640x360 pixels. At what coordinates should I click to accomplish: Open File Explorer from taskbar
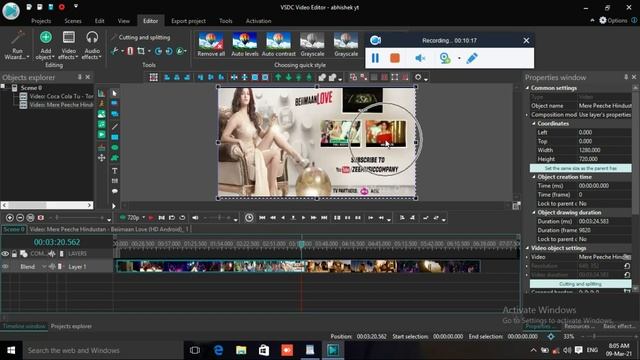[x=241, y=350]
